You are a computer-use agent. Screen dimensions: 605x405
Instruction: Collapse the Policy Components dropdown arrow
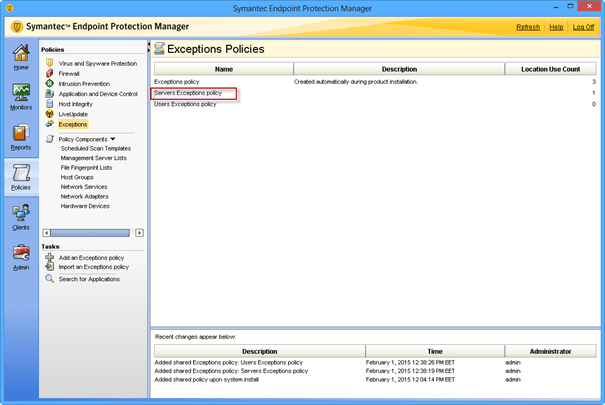[113, 139]
